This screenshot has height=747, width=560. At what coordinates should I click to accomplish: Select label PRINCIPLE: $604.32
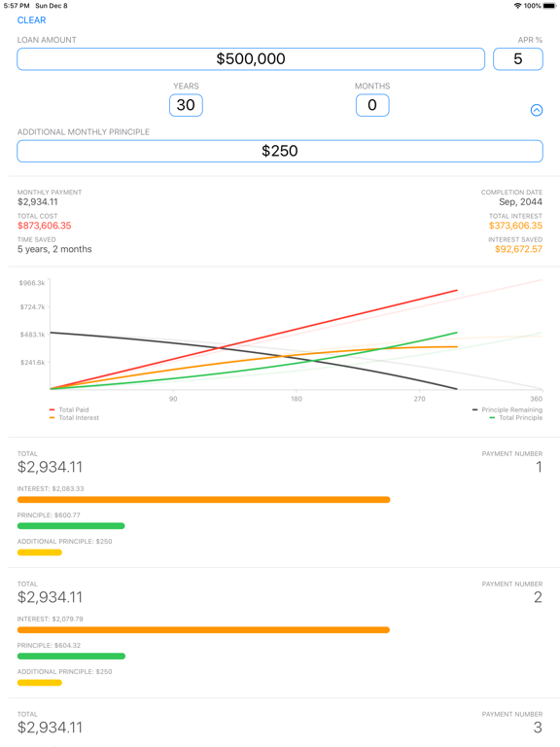pyautogui.click(x=49, y=645)
